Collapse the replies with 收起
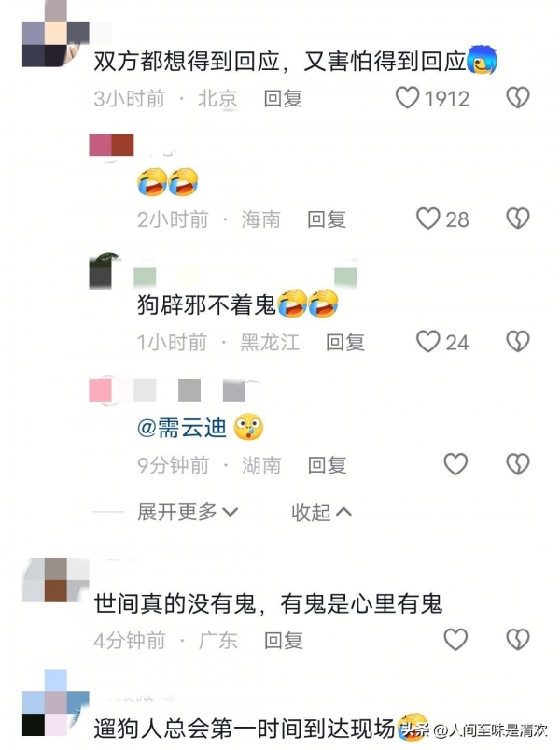The width and height of the screenshot is (560, 750). coord(322,512)
